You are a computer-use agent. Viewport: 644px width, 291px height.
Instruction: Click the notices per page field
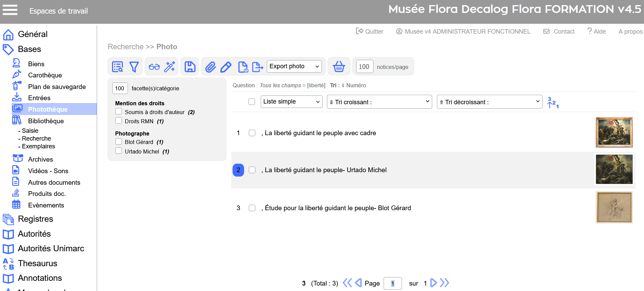(x=364, y=67)
